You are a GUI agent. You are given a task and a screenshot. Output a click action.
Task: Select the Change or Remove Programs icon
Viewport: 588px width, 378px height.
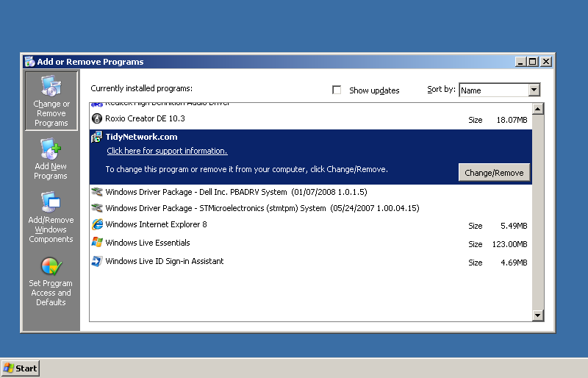tap(51, 86)
